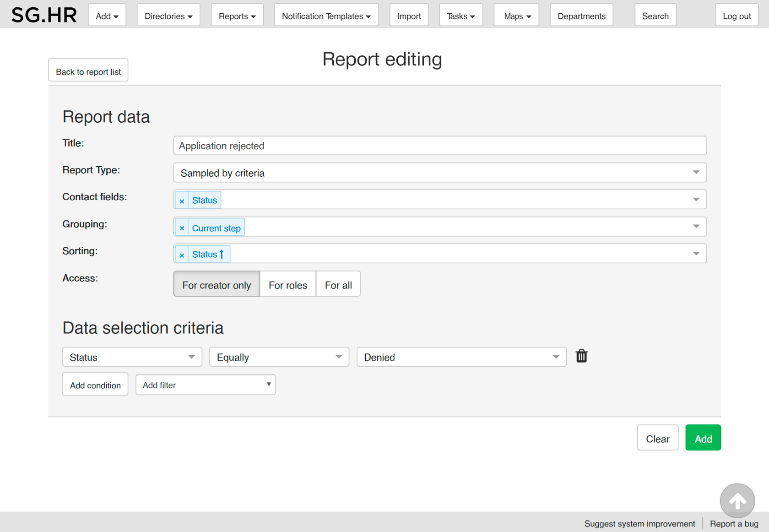Open the Reports menu
Image resolution: width=769 pixels, height=532 pixels.
coord(237,16)
